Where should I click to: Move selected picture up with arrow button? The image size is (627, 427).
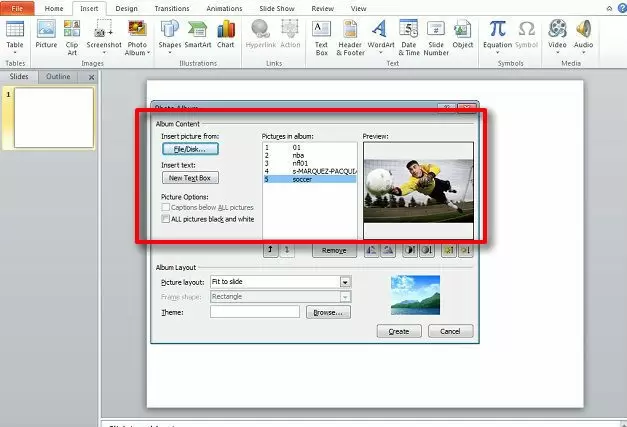pyautogui.click(x=270, y=251)
